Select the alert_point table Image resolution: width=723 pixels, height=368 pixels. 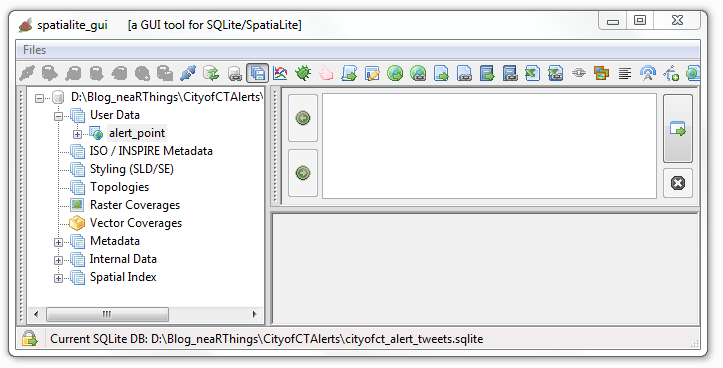(x=137, y=133)
